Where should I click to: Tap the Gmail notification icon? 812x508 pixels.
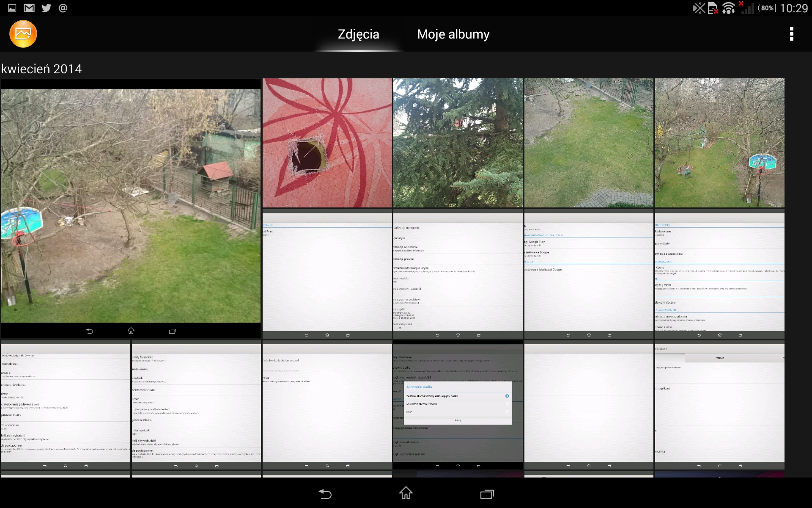point(29,8)
